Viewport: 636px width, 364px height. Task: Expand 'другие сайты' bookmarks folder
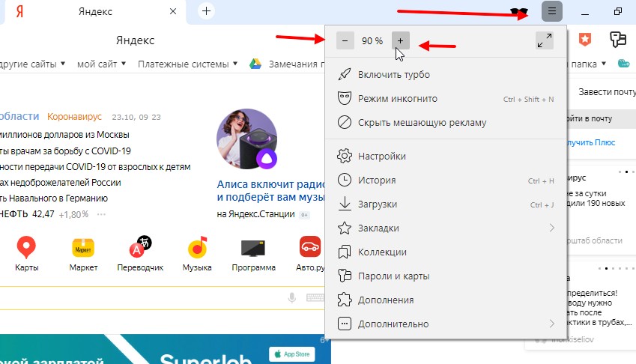click(x=32, y=64)
